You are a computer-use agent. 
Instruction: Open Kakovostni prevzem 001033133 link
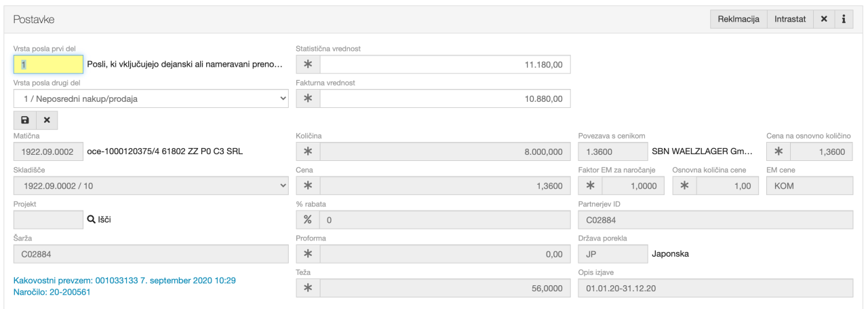pyautogui.click(x=124, y=280)
